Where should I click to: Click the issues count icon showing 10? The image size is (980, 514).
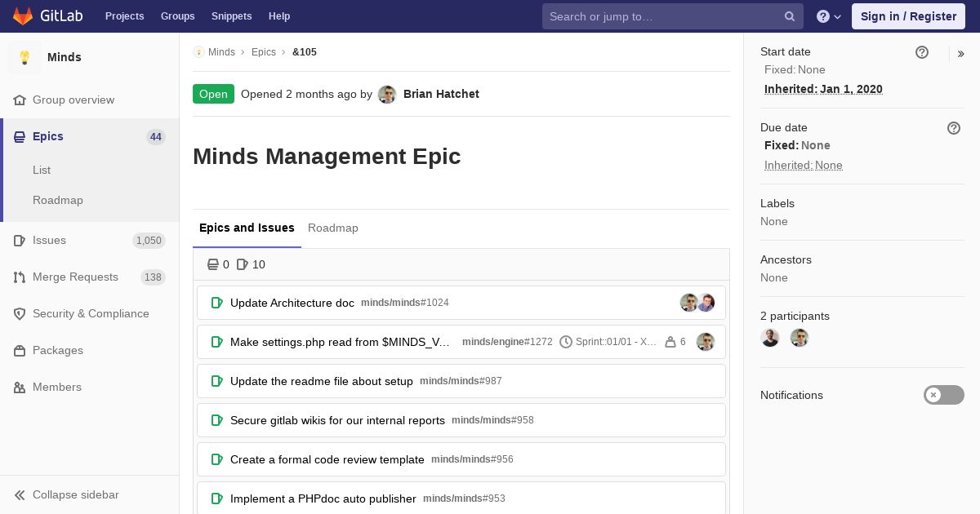[243, 264]
